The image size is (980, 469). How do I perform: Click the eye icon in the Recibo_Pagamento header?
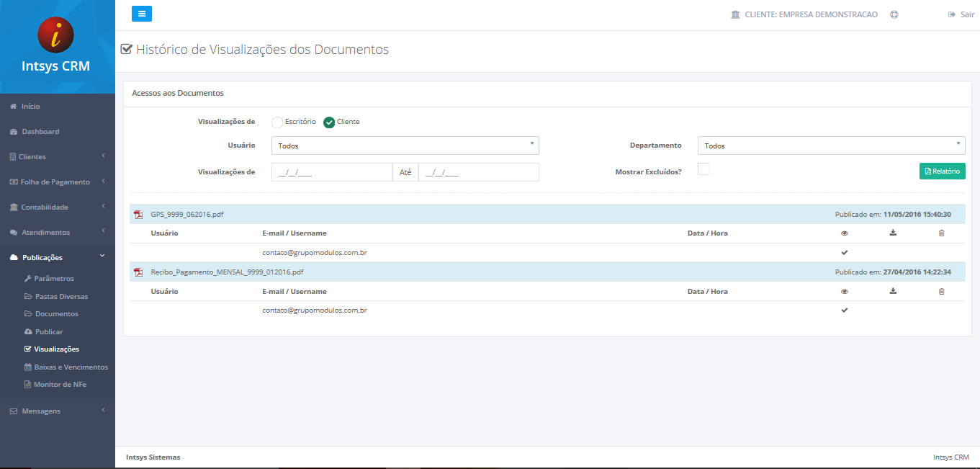[x=845, y=291]
